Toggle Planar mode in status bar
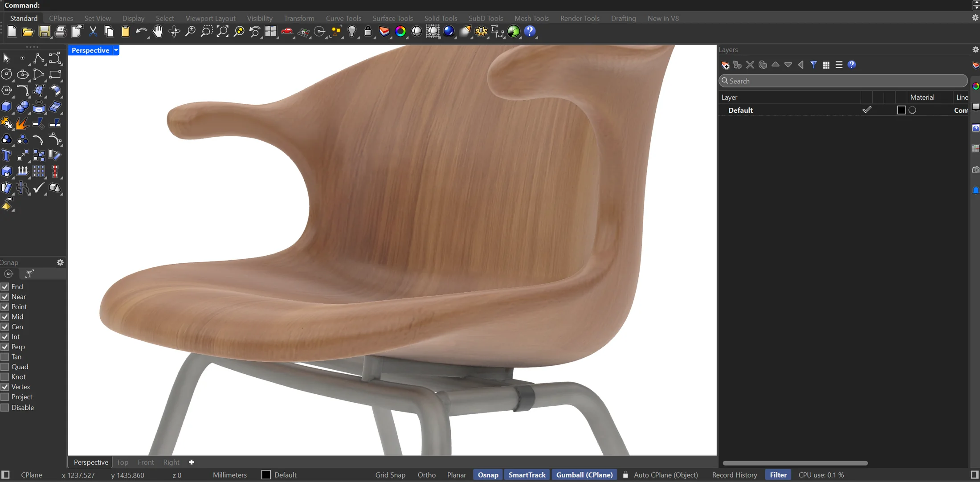The width and height of the screenshot is (980, 482). tap(457, 475)
